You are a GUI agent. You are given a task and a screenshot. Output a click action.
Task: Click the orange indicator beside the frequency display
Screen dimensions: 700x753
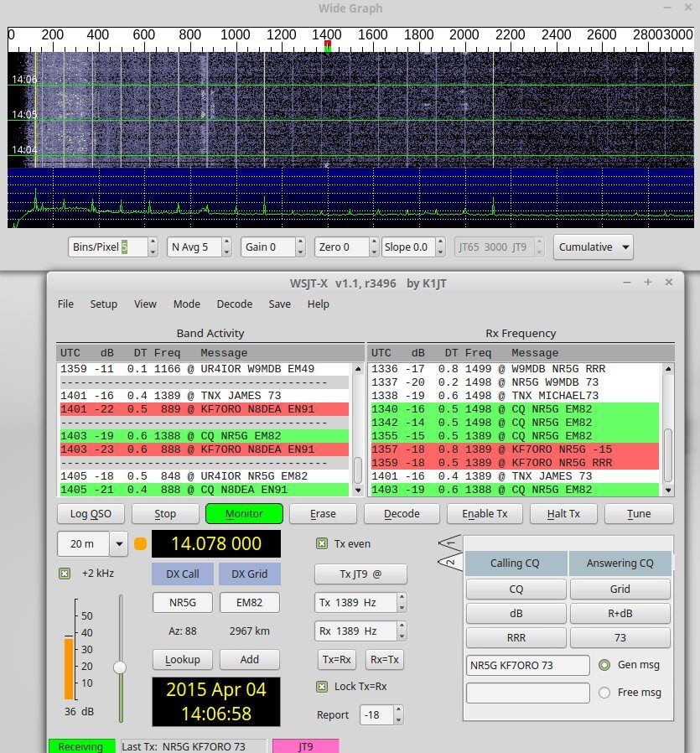coord(140,544)
